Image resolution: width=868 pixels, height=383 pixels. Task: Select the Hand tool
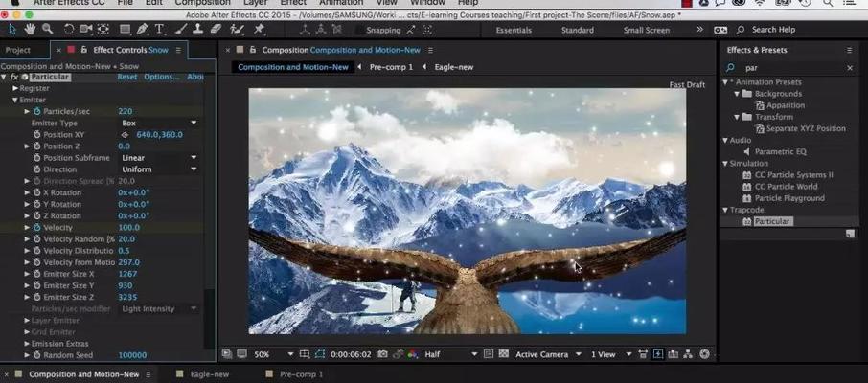coord(30,29)
